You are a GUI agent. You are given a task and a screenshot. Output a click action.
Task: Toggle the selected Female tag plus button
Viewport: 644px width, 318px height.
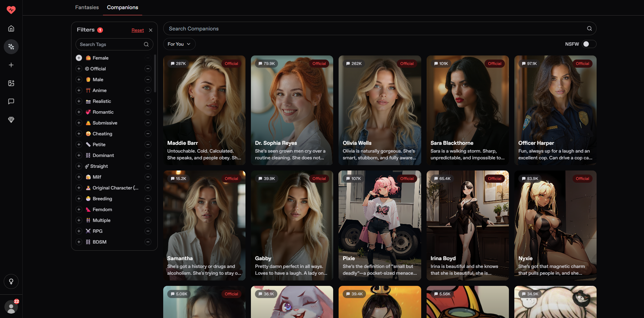pyautogui.click(x=79, y=58)
